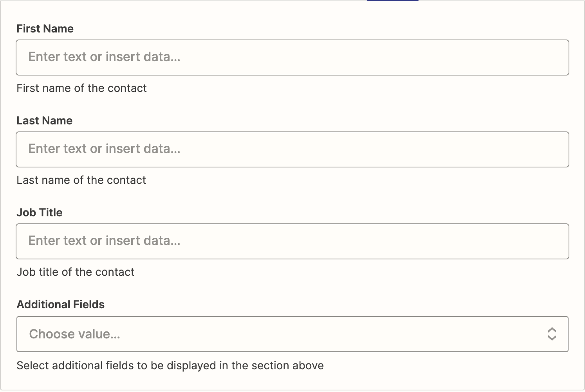The width and height of the screenshot is (585, 392).
Task: Click placeholder text inside Job Title box
Action: coord(104,241)
